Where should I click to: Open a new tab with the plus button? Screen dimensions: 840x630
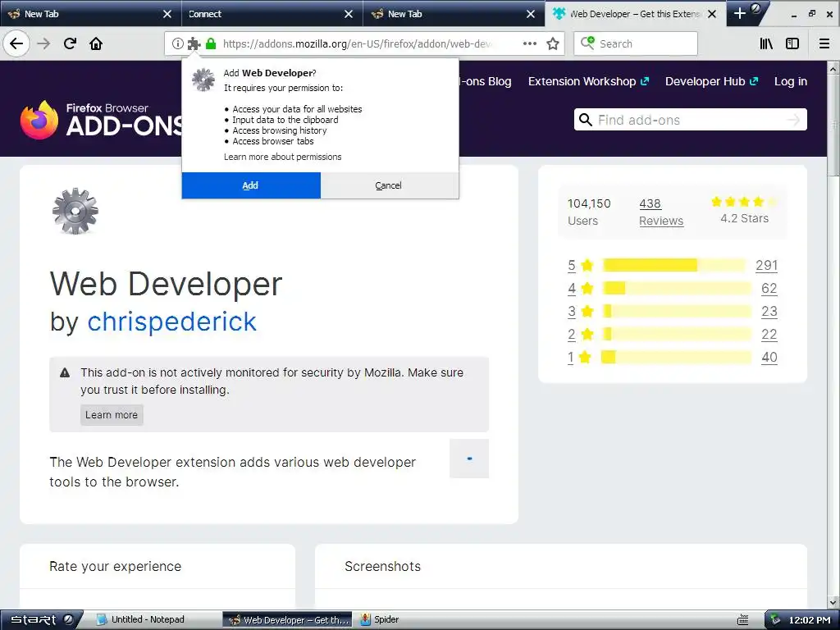coord(740,13)
